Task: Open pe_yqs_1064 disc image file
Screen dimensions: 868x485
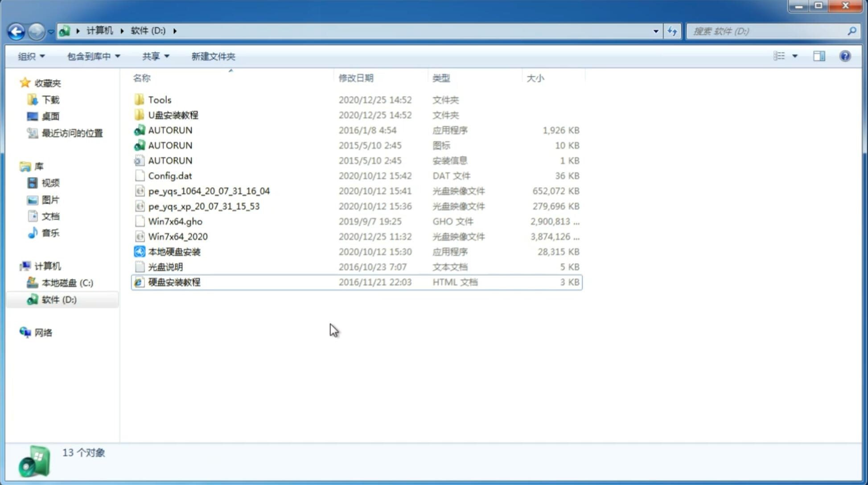Action: (x=209, y=191)
